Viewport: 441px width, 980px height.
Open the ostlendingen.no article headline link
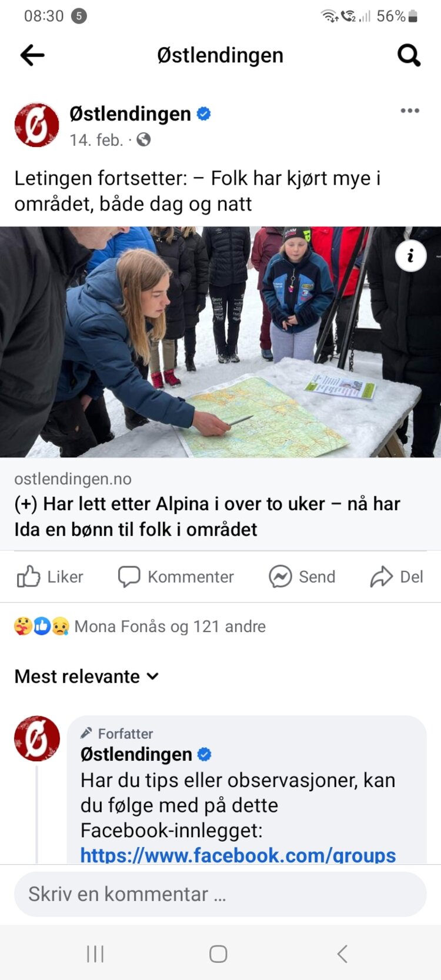click(x=208, y=517)
